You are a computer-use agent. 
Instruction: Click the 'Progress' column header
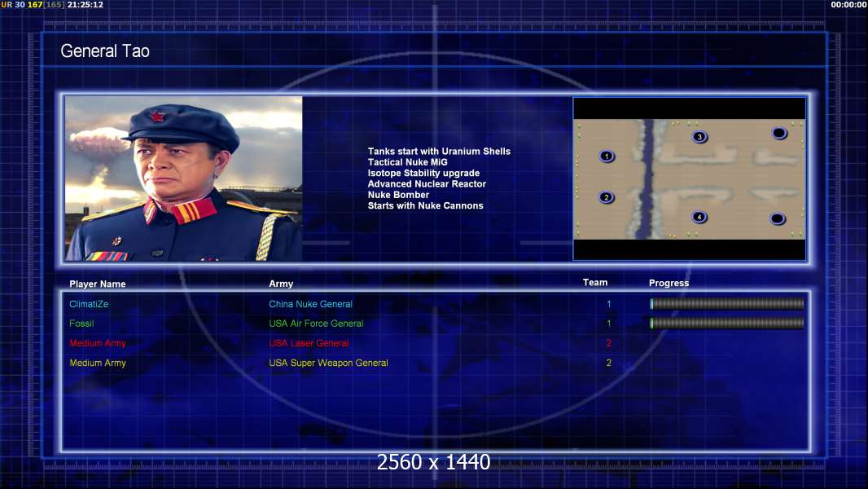(669, 283)
